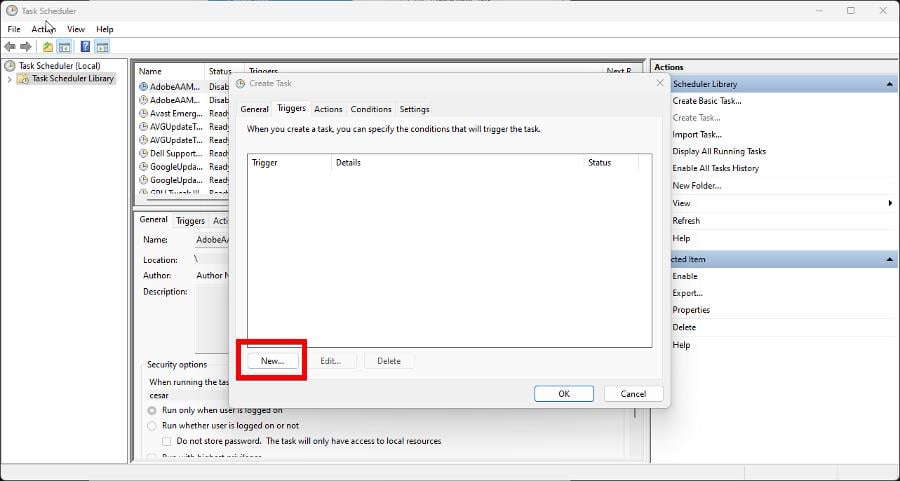
Task: Click Export... under Selected Item
Action: (x=688, y=293)
